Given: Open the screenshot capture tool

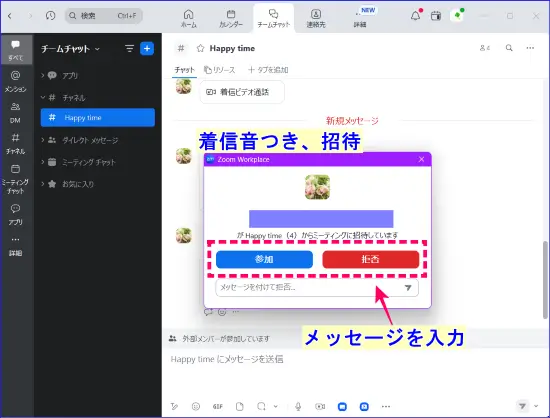Looking at the screenshot, I should pyautogui.click(x=261, y=406).
